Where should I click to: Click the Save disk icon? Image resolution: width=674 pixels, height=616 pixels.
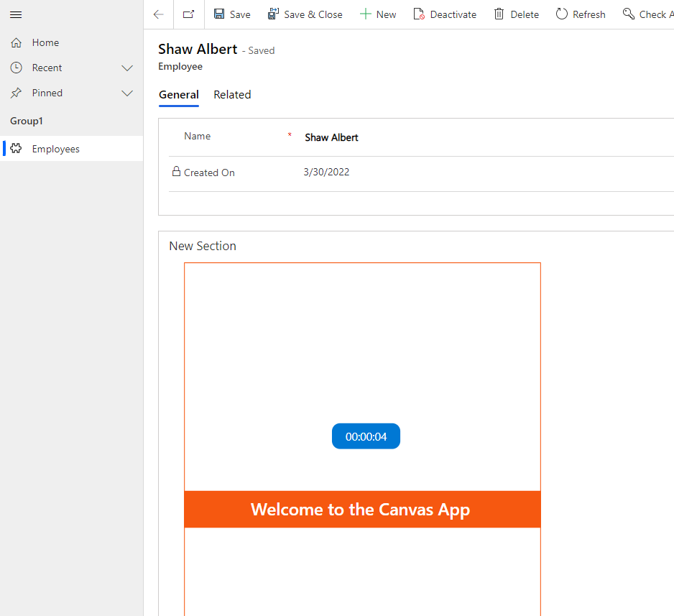pyautogui.click(x=220, y=14)
